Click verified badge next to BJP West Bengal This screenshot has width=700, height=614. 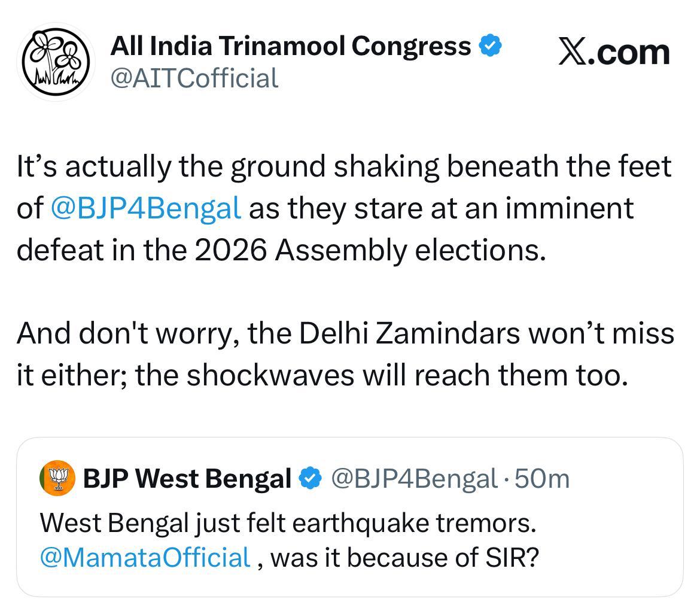[310, 479]
